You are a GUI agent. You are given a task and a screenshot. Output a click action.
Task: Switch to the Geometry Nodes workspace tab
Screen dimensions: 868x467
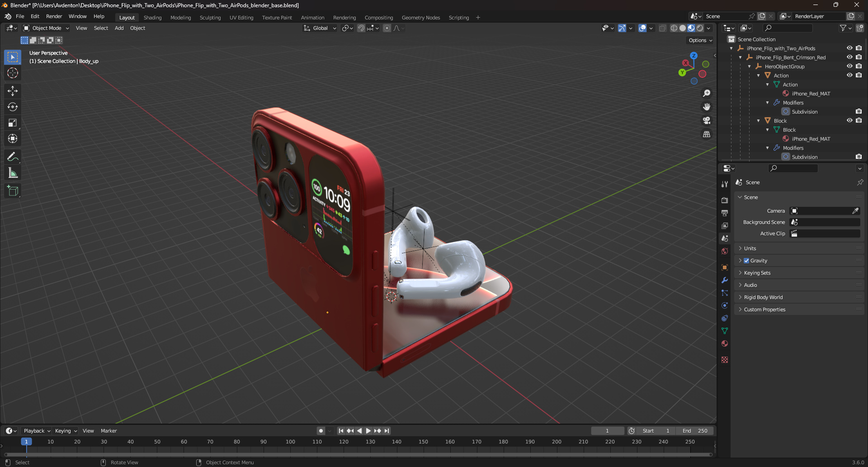pyautogui.click(x=420, y=18)
